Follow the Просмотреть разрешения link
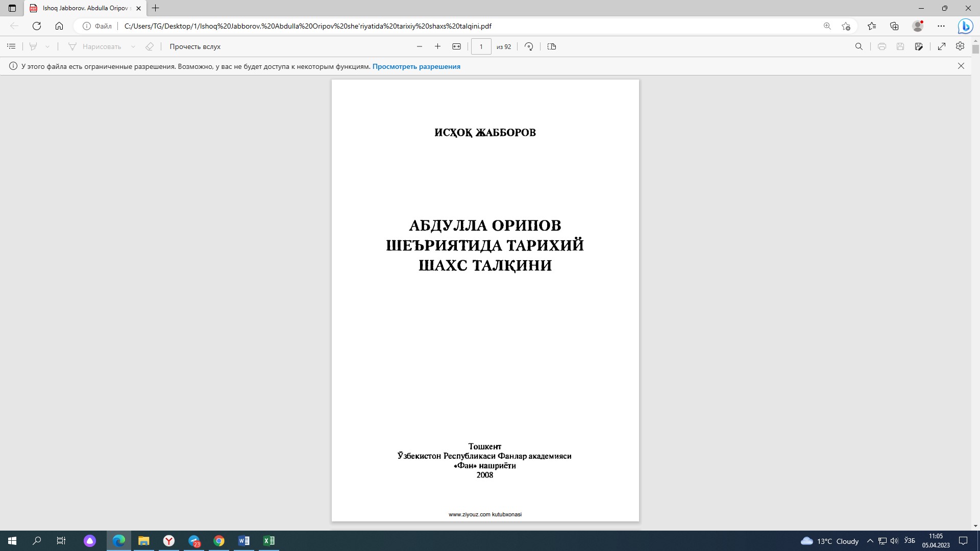This screenshot has height=551, width=980. pos(416,66)
